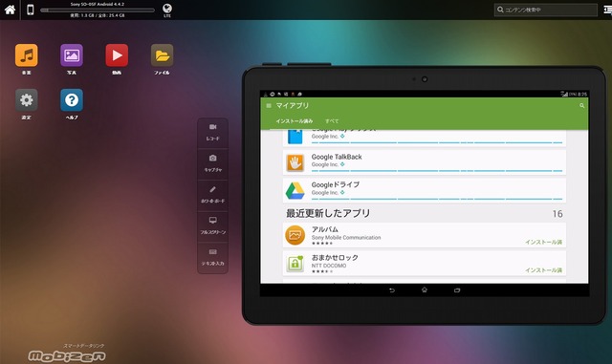Go to Mobizen home icon
Viewport: 612px width, 364px height.
click(10, 10)
